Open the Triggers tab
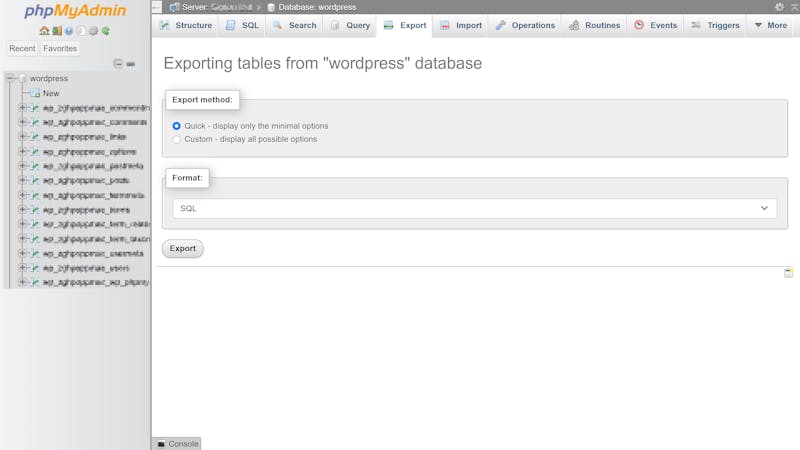Viewport: 800px width, 450px height. point(715,25)
